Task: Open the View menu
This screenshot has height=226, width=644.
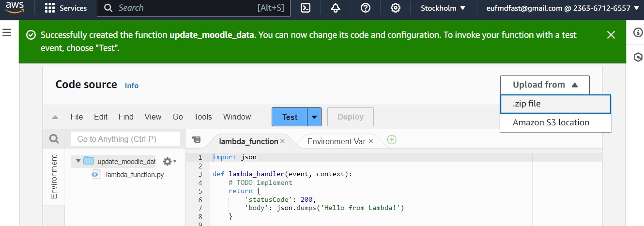Action: click(x=153, y=117)
